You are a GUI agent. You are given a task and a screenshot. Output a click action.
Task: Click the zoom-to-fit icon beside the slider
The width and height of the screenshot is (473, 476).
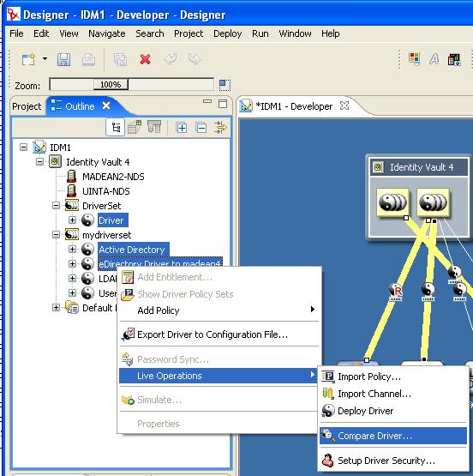(x=225, y=85)
